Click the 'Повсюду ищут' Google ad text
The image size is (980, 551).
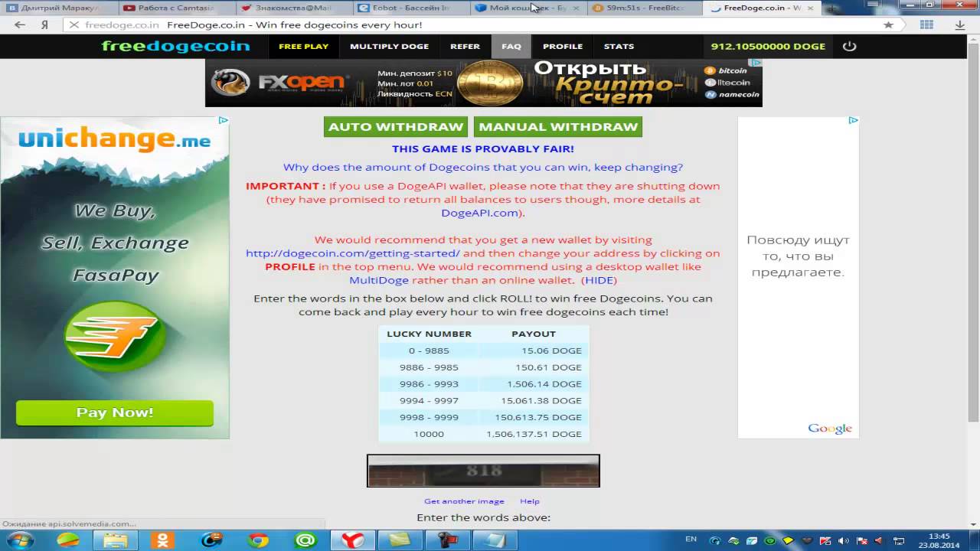[x=798, y=256]
